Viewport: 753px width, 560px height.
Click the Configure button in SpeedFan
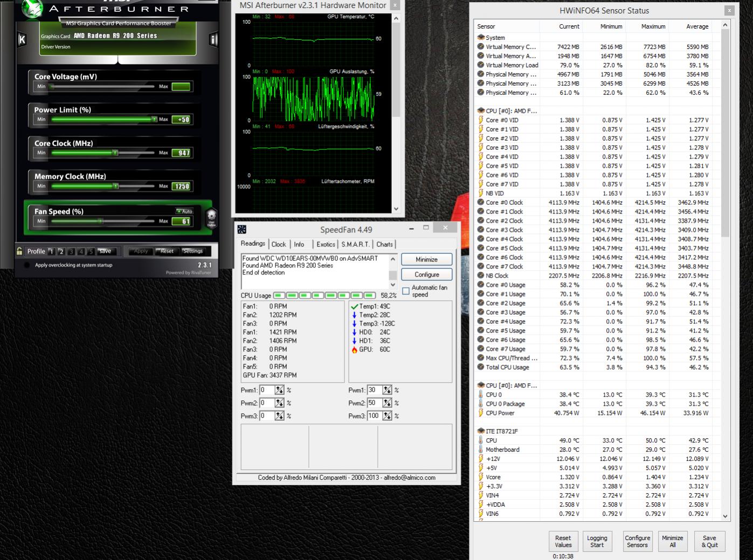426,274
